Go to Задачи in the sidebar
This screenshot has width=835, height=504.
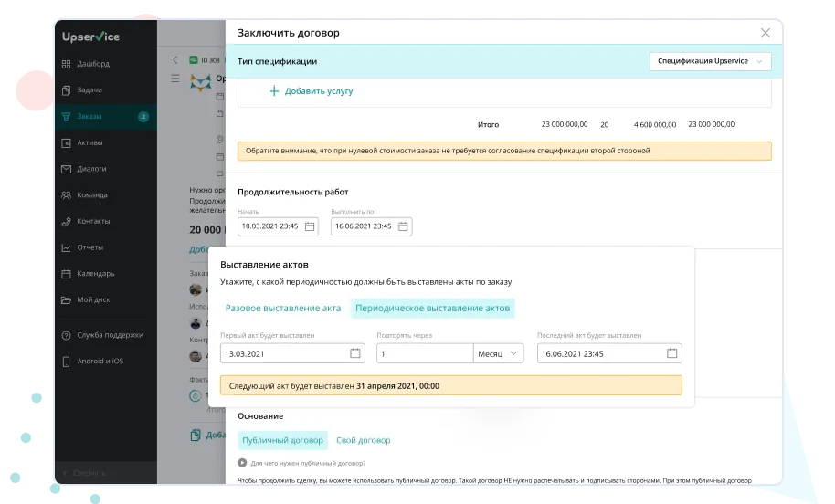105,90
